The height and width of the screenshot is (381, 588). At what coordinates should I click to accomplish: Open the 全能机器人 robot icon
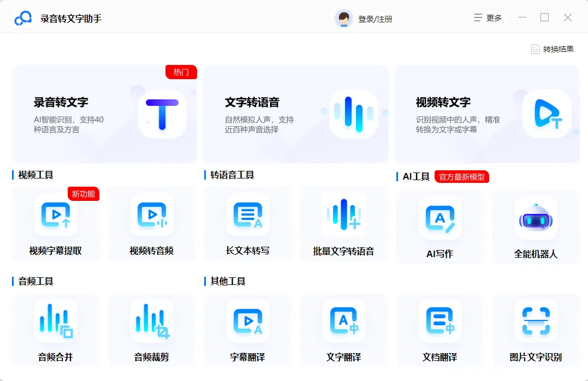[x=536, y=218]
